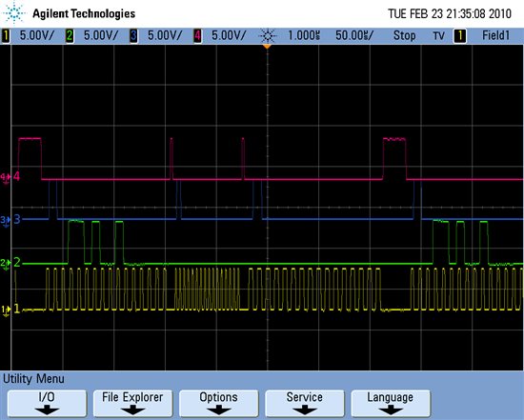Screen dimensions: 524x420
Task: Open the I/O softkey menu
Action: click(x=47, y=403)
